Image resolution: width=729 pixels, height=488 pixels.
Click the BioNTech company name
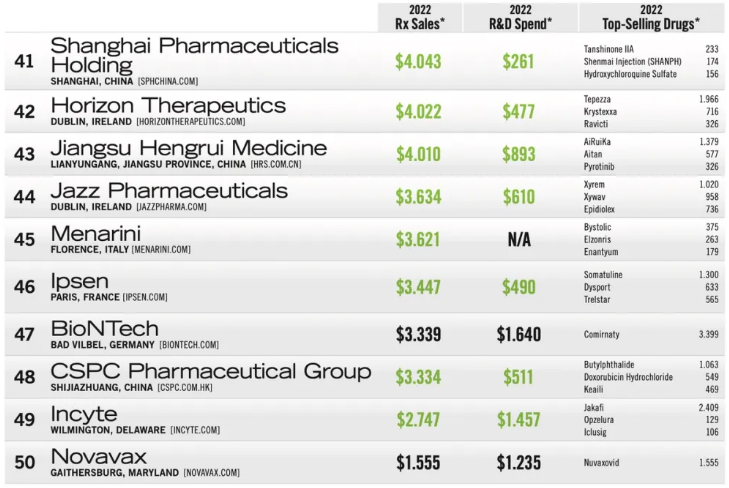[x=104, y=328]
